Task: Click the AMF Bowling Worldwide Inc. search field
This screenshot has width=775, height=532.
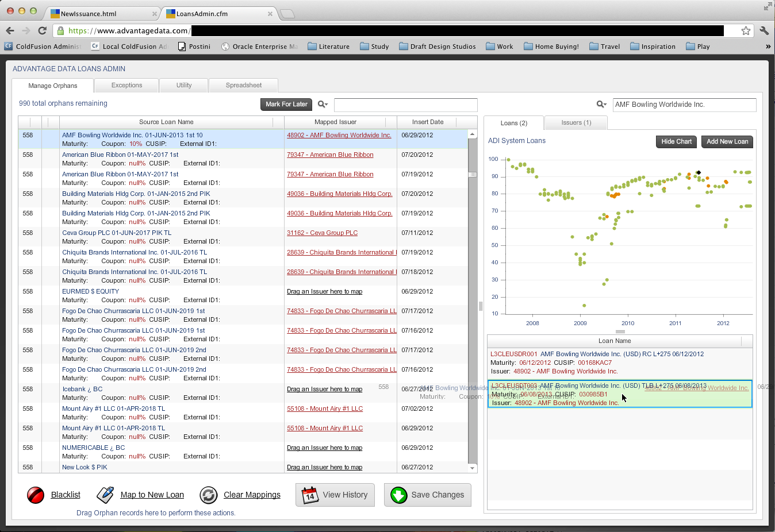Action: (x=684, y=105)
